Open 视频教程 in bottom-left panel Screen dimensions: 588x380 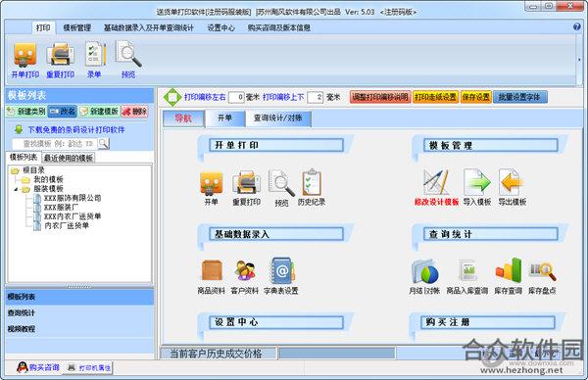pyautogui.click(x=79, y=329)
